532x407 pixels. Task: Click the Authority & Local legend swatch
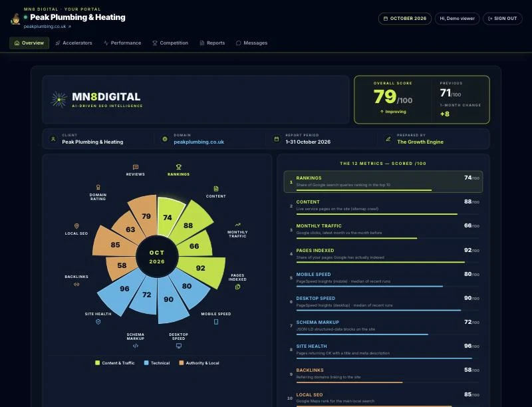182,363
